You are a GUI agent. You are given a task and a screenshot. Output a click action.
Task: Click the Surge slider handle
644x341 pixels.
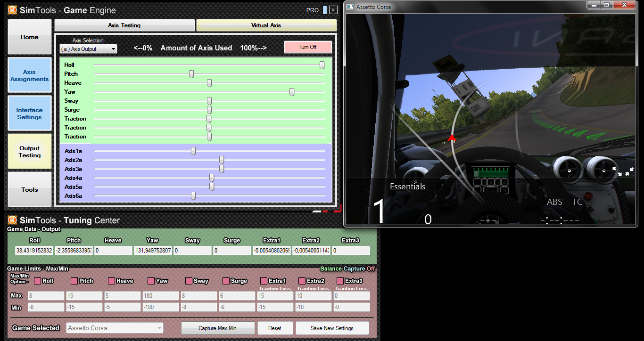(209, 110)
